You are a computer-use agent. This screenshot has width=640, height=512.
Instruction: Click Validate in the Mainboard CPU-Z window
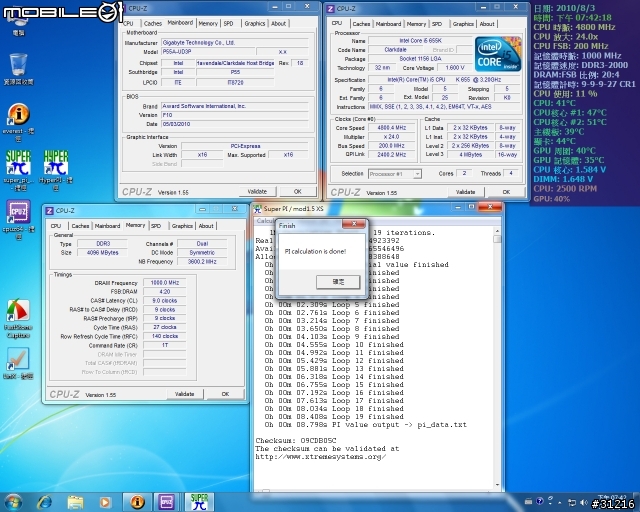[x=257, y=191]
